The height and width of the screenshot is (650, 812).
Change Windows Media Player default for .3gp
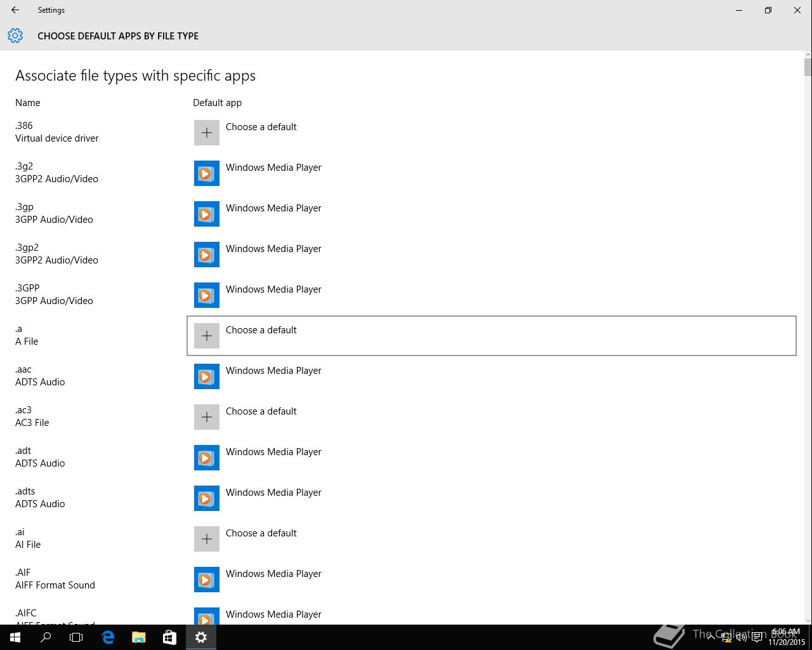(492, 214)
